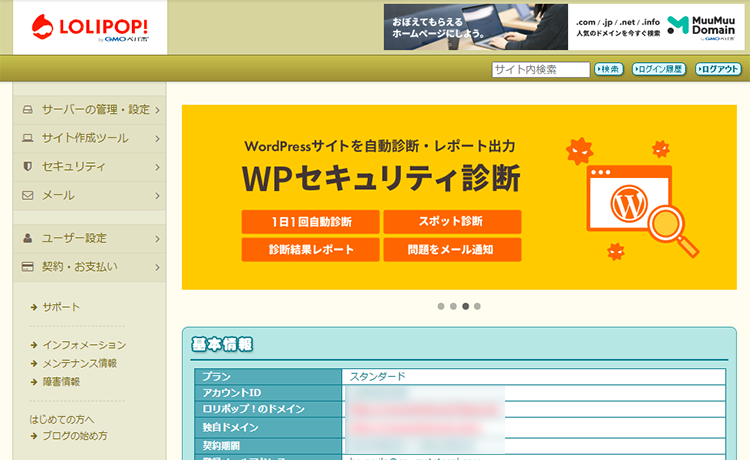The height and width of the screenshot is (460, 750).
Task: Select the fourth carousel dot
Action: point(477,306)
